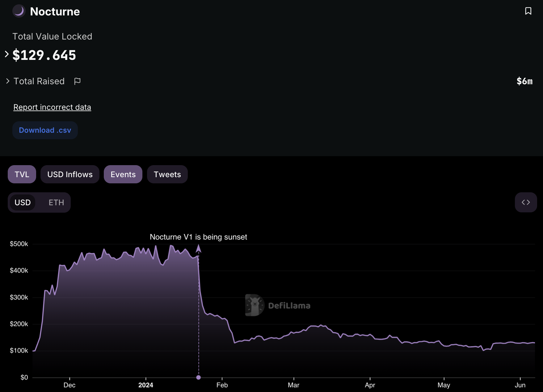Toggle the TVL chart series
The height and width of the screenshot is (392, 543).
tap(22, 174)
